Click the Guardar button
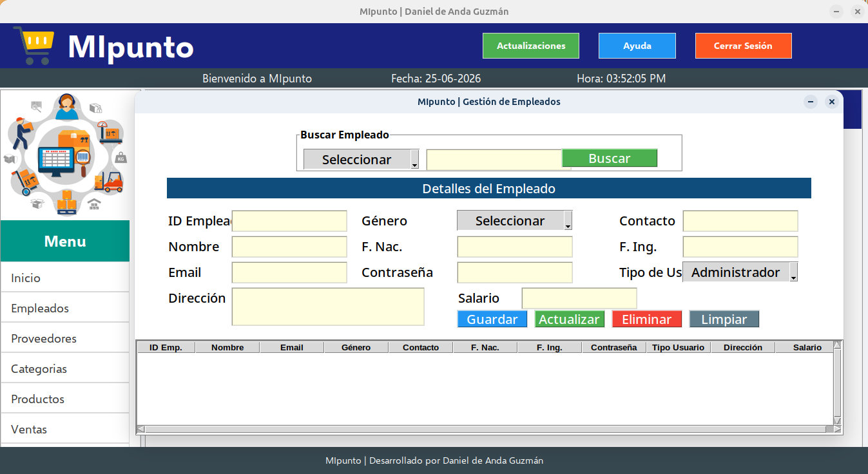This screenshot has width=868, height=474. pyautogui.click(x=492, y=319)
